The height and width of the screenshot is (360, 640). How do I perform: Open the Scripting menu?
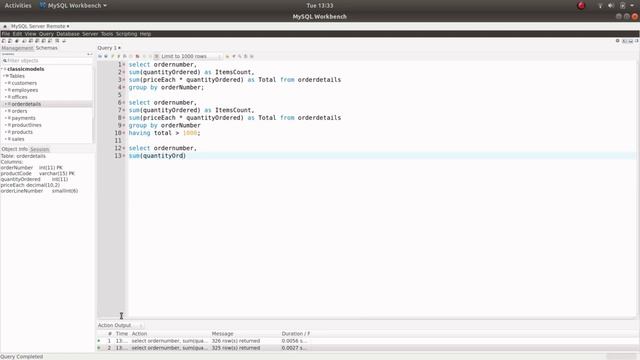[x=126, y=34]
